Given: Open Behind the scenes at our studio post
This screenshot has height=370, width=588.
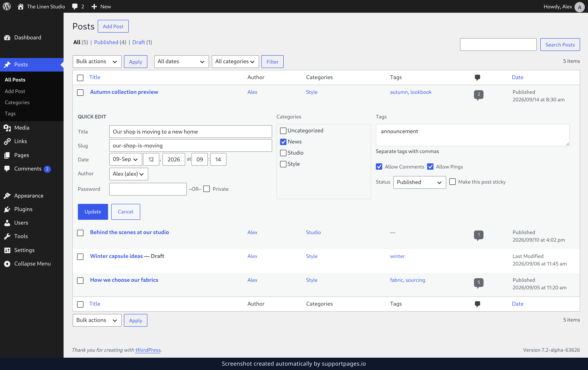Looking at the screenshot, I should (x=129, y=232).
